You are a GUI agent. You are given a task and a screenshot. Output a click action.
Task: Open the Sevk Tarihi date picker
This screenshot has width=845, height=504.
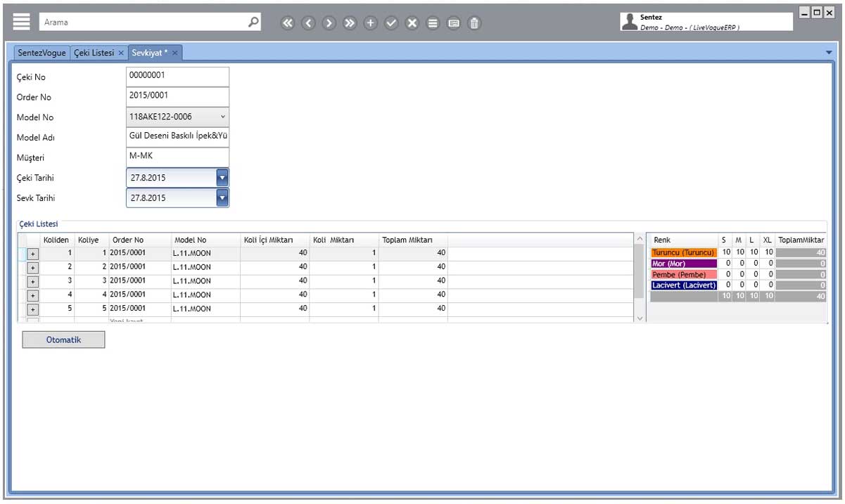(222, 198)
